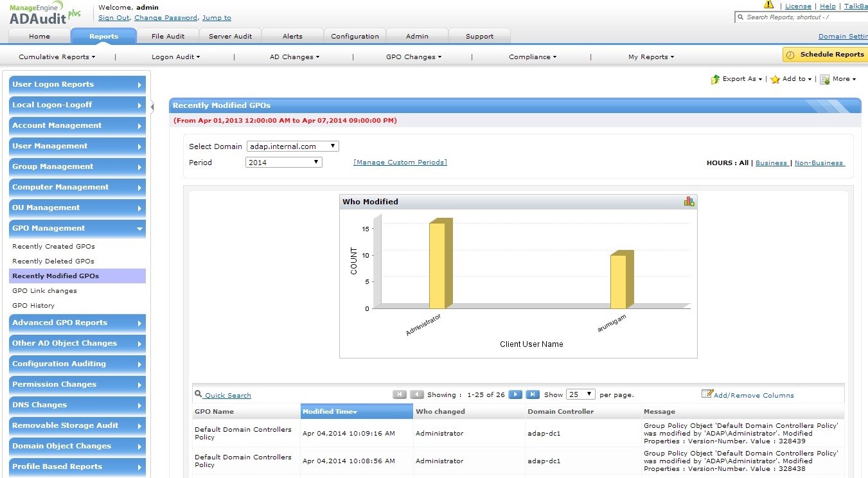Viewport: 868px width, 478px height.
Task: Collapse the left sidebar panel arrow
Action: tap(152, 107)
